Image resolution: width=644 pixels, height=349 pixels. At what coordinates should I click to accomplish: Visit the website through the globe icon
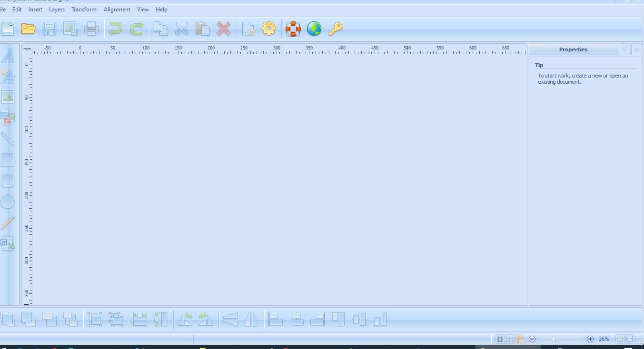coord(314,29)
